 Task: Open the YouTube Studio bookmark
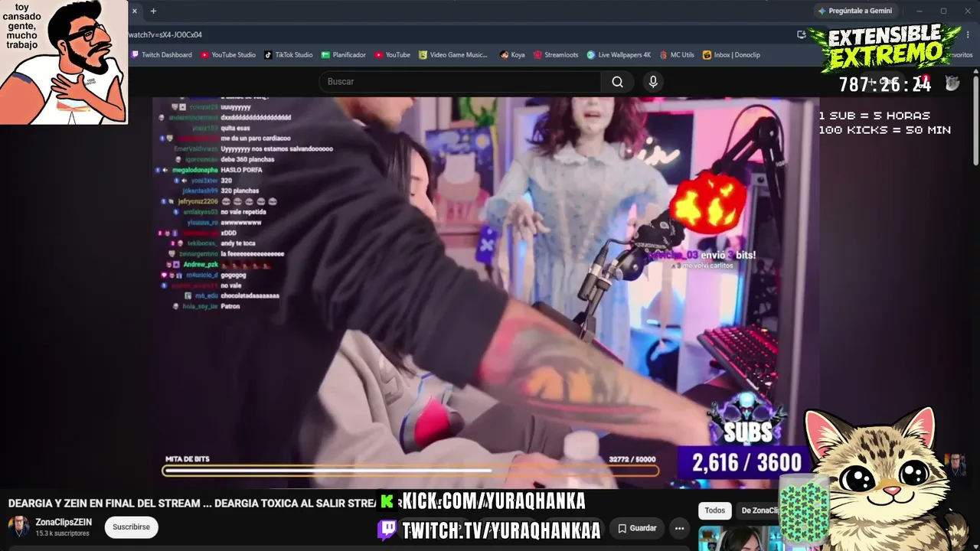228,55
